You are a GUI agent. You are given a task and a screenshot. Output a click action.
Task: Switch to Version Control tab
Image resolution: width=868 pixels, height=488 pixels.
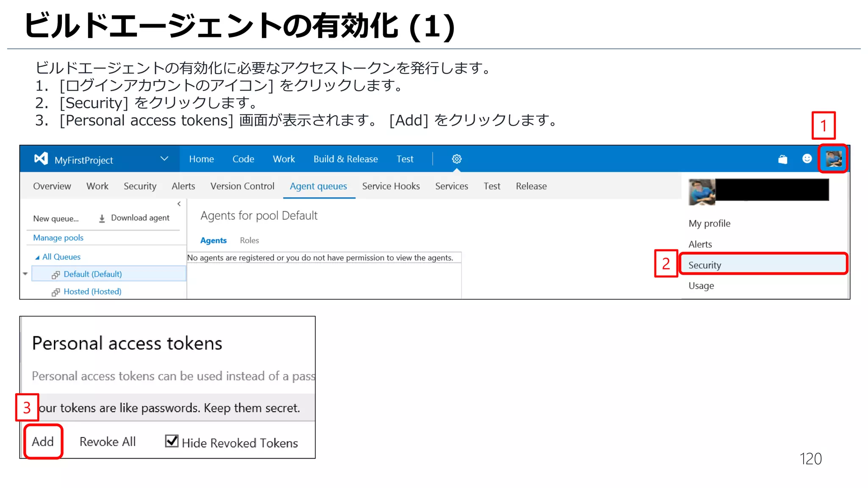coord(242,186)
